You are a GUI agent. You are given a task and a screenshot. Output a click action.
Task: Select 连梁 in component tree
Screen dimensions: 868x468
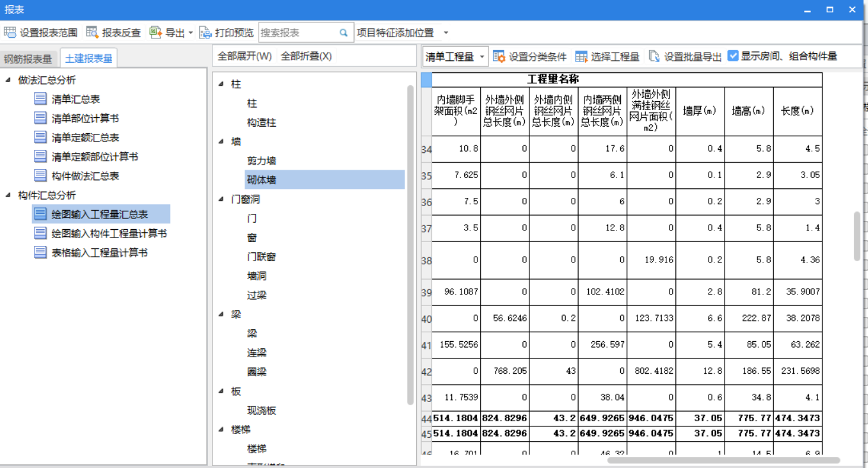[257, 353]
